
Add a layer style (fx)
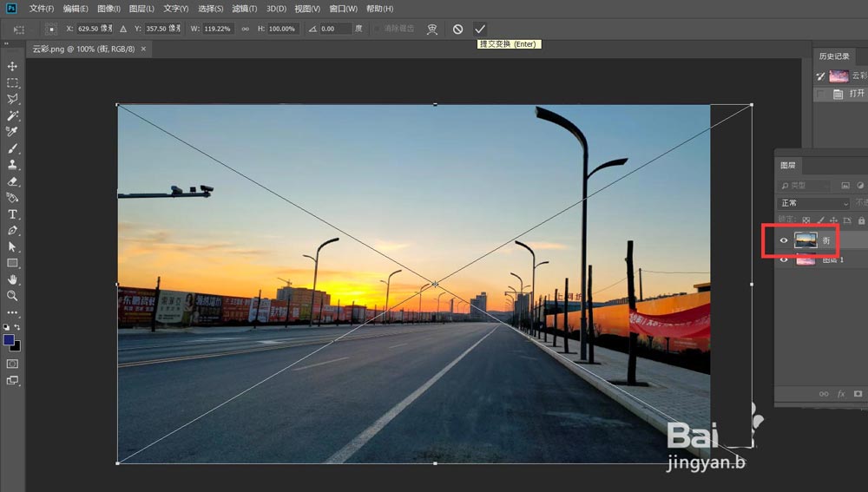coord(841,394)
